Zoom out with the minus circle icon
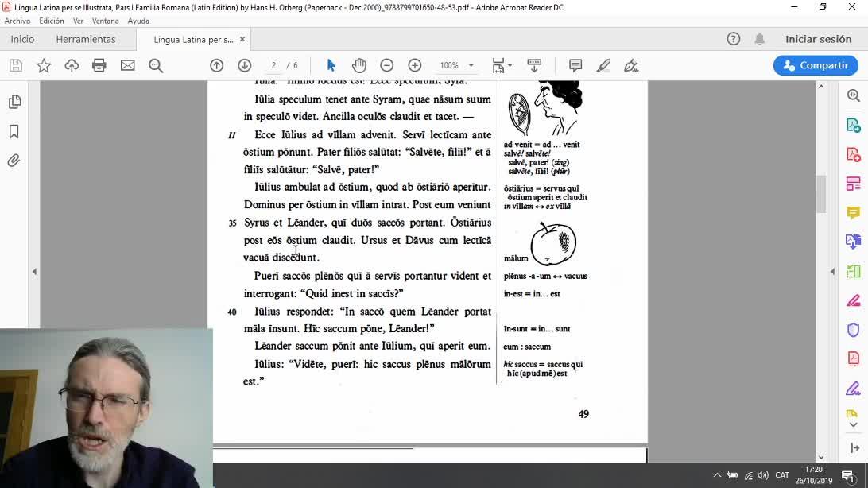Screen dimensions: 868x488 [x=386, y=65]
